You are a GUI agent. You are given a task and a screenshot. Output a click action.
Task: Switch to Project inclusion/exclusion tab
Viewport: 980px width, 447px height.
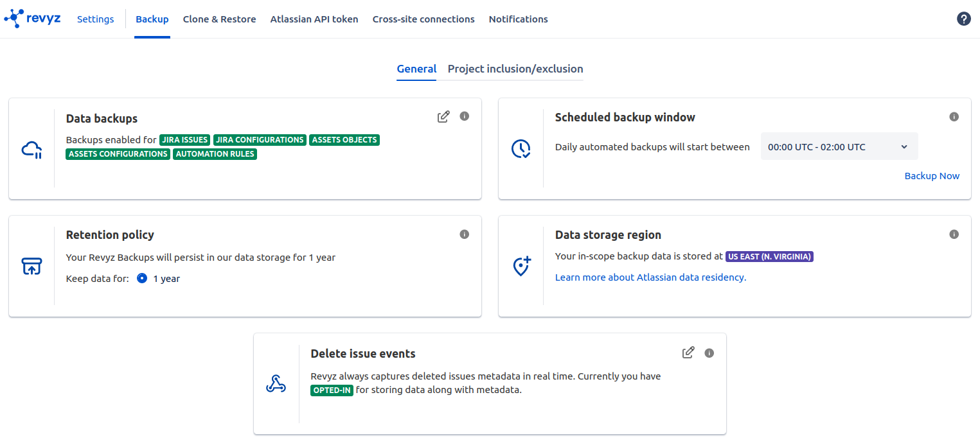[x=515, y=69]
